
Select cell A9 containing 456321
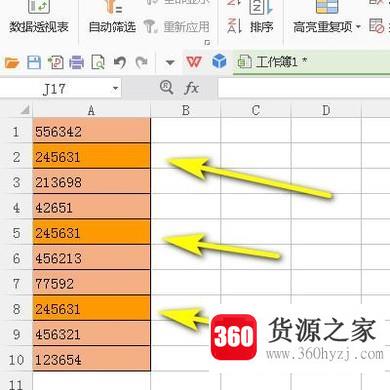point(91,334)
